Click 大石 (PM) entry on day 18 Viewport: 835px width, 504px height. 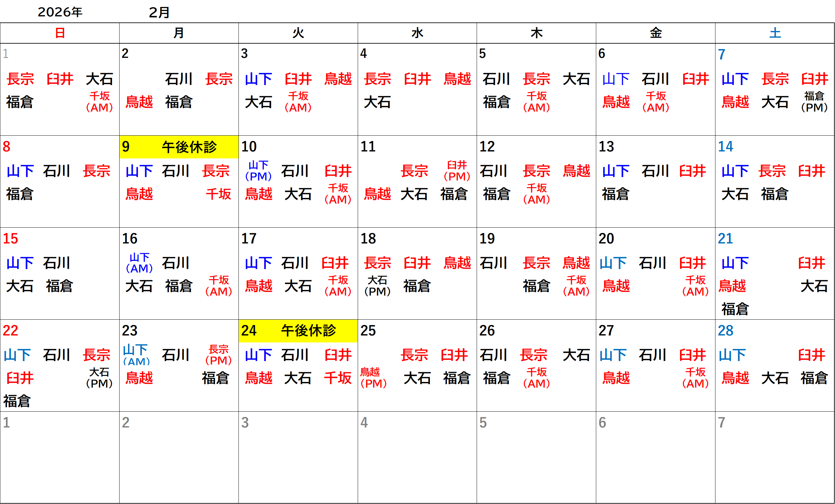pyautogui.click(x=377, y=286)
